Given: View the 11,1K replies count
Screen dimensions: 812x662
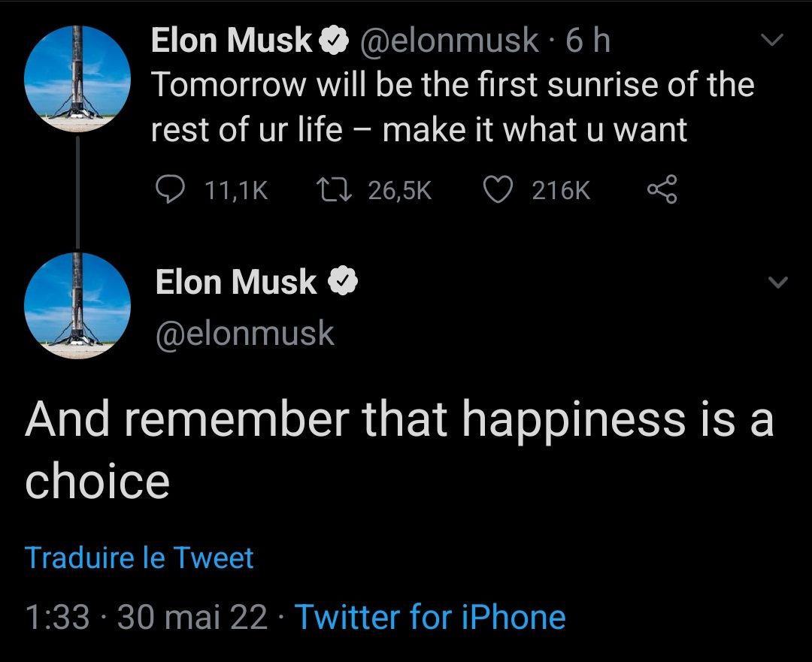Looking at the screenshot, I should click(x=236, y=191).
